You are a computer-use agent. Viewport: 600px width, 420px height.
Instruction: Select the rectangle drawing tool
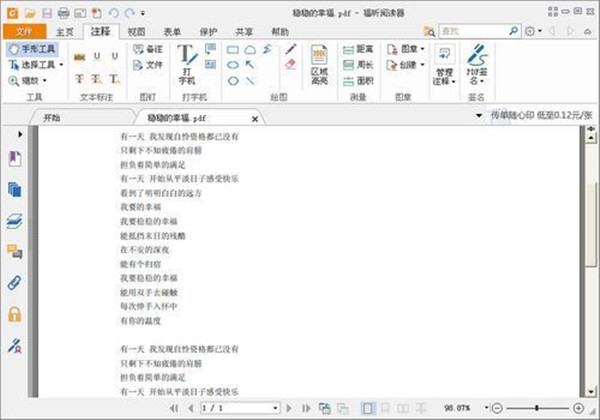click(x=233, y=50)
